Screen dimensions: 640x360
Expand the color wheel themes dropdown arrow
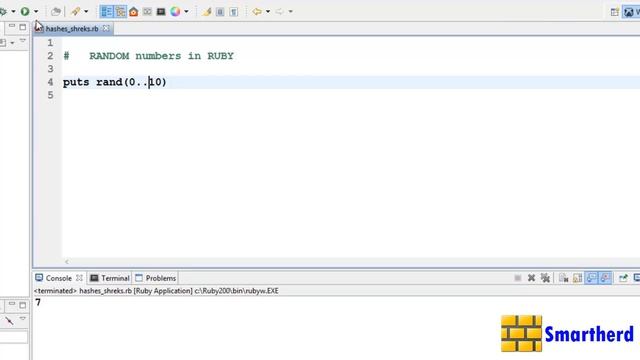(x=186, y=11)
